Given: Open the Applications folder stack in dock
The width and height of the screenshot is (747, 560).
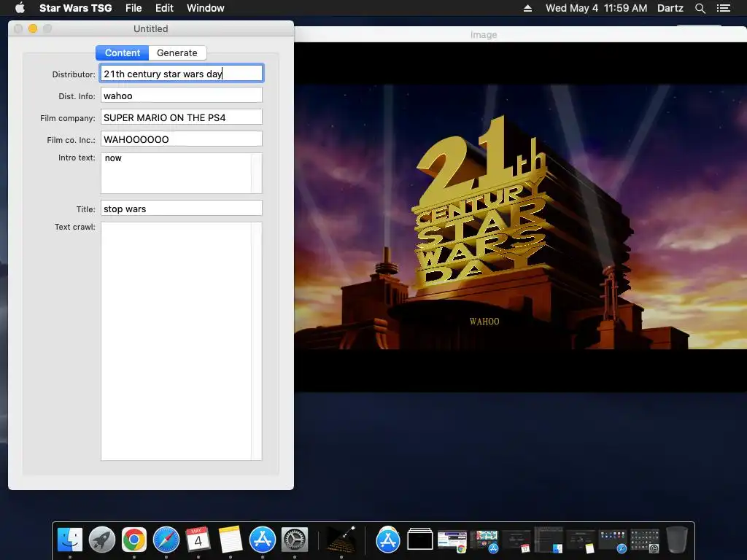Looking at the screenshot, I should point(388,540).
